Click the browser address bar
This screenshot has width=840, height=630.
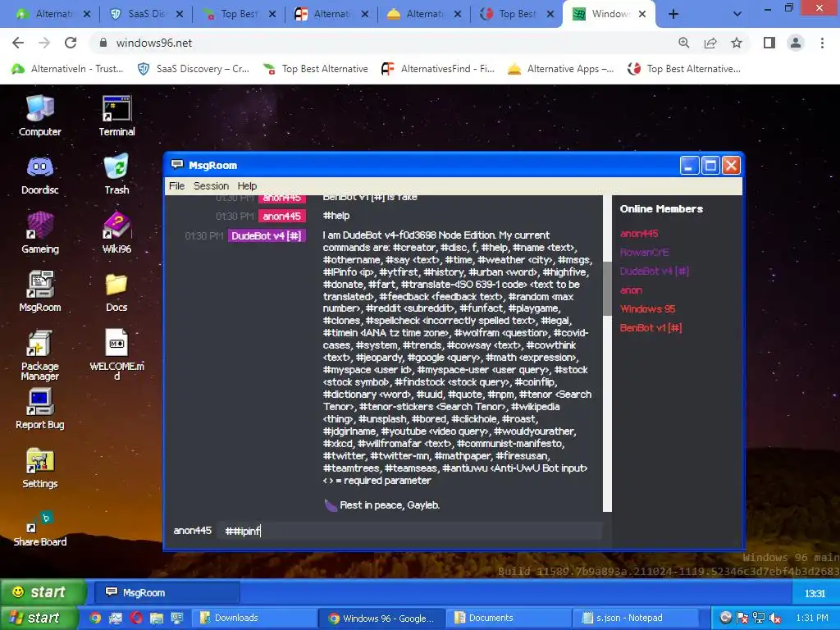pyautogui.click(x=386, y=43)
